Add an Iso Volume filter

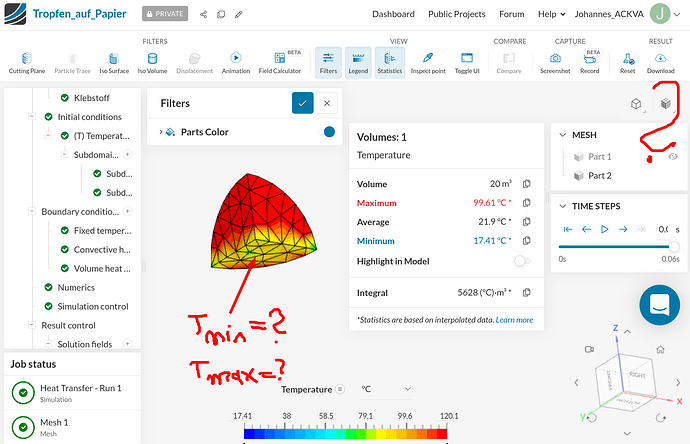point(152,63)
